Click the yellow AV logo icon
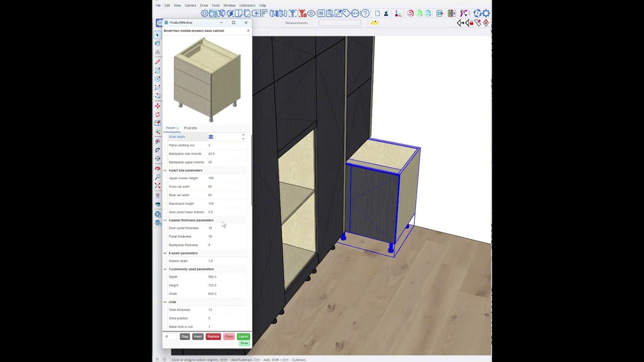Image resolution: width=644 pixels, height=362 pixels. click(374, 23)
